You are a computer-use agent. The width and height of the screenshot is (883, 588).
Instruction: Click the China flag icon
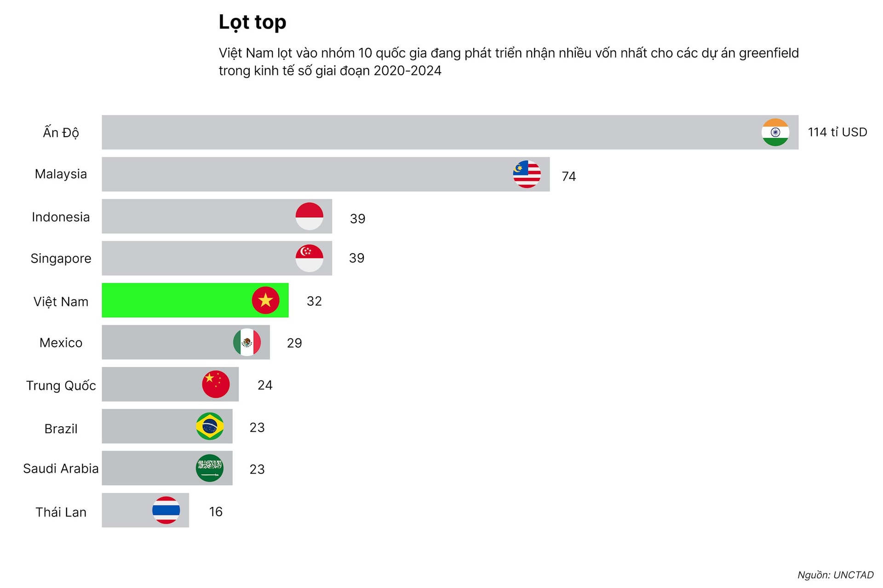[216, 384]
